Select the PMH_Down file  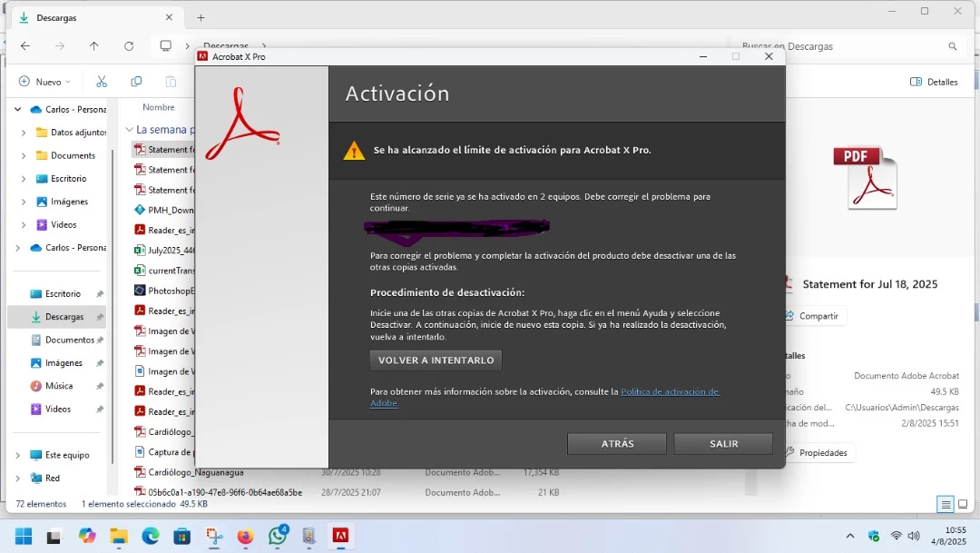[163, 210]
